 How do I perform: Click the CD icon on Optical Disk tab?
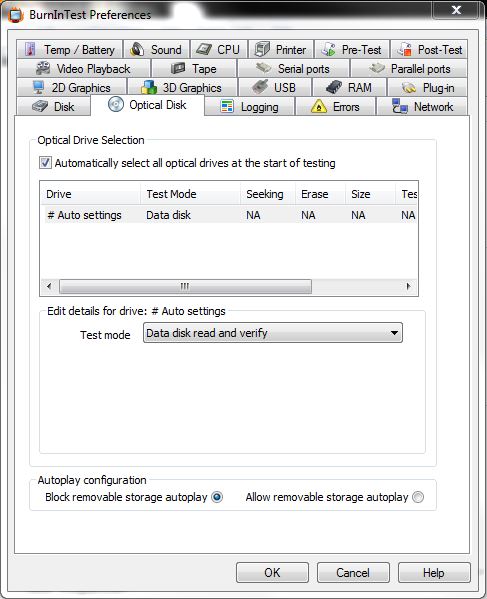(116, 104)
